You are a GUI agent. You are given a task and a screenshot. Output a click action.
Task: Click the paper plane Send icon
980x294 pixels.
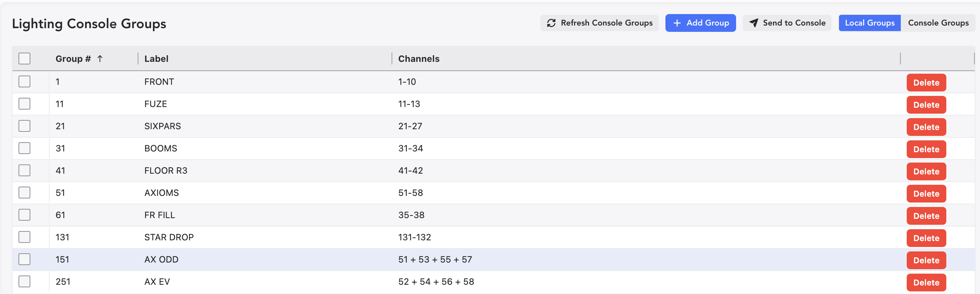click(753, 23)
